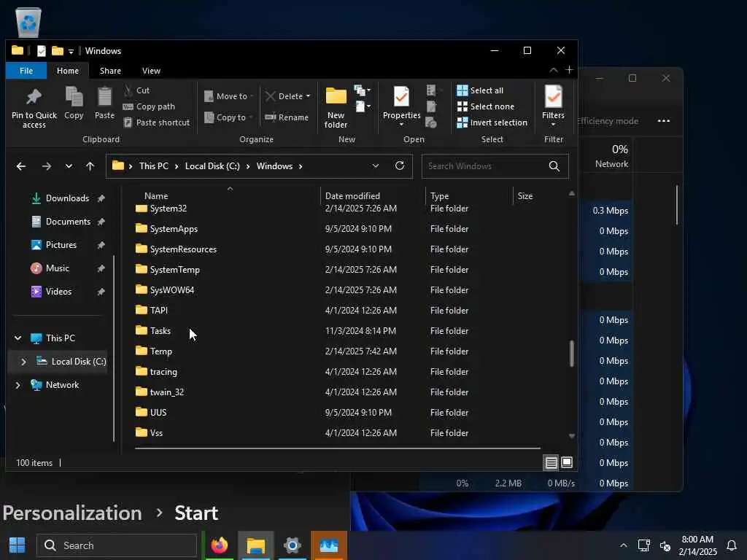Expand address bar history dropdown
The image size is (747, 560).
tap(376, 166)
